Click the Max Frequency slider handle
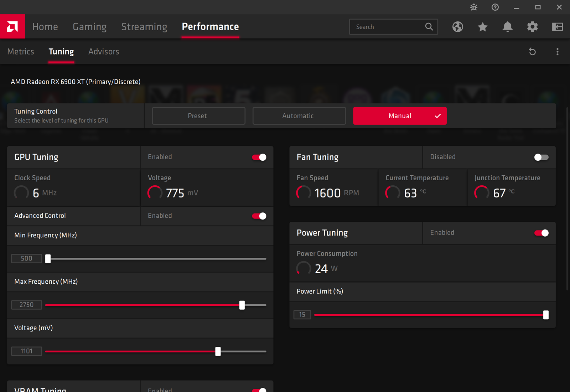The image size is (570, 392). coord(242,305)
